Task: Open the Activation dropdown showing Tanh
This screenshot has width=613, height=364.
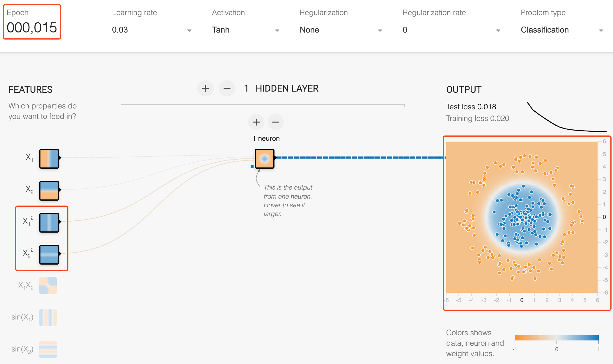Action: point(247,30)
